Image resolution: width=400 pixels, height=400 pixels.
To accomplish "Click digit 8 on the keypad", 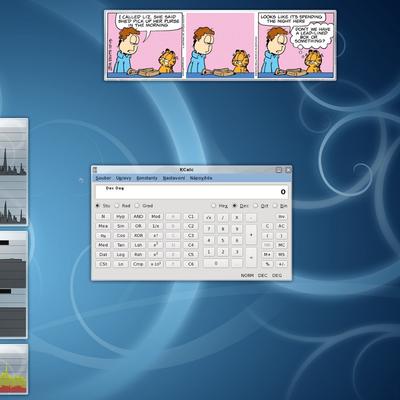I will 223,229.
